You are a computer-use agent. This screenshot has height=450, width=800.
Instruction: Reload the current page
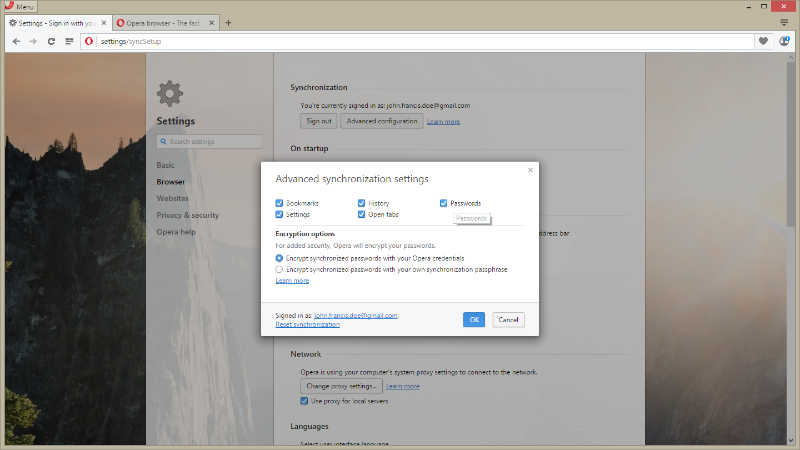(x=51, y=41)
